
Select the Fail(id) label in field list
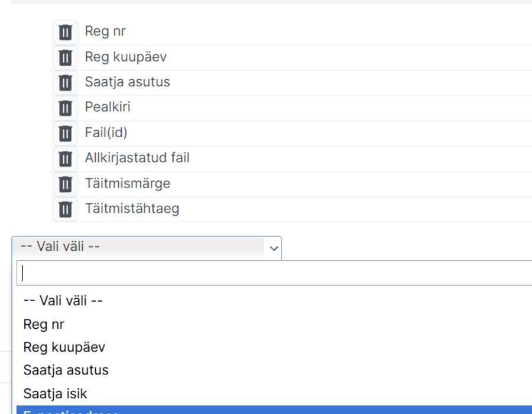tap(106, 132)
